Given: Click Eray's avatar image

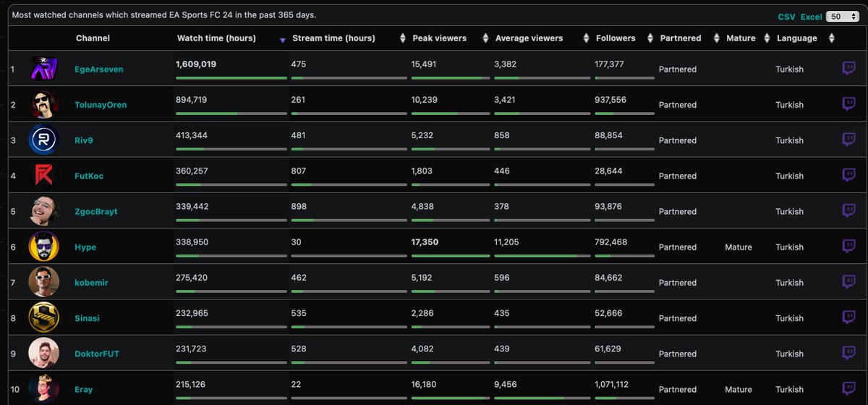Looking at the screenshot, I should (x=43, y=389).
